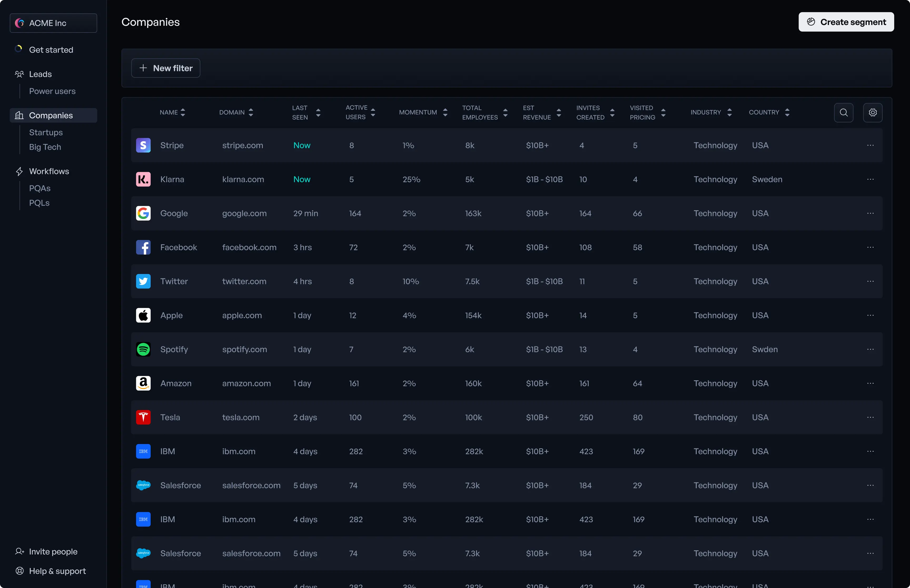Image resolution: width=910 pixels, height=588 pixels.
Task: Add a New filter
Action: pyautogui.click(x=166, y=68)
